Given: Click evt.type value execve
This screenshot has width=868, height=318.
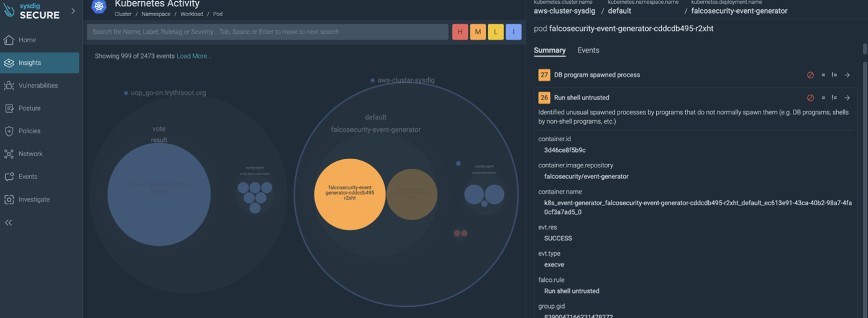Looking at the screenshot, I should click(554, 265).
